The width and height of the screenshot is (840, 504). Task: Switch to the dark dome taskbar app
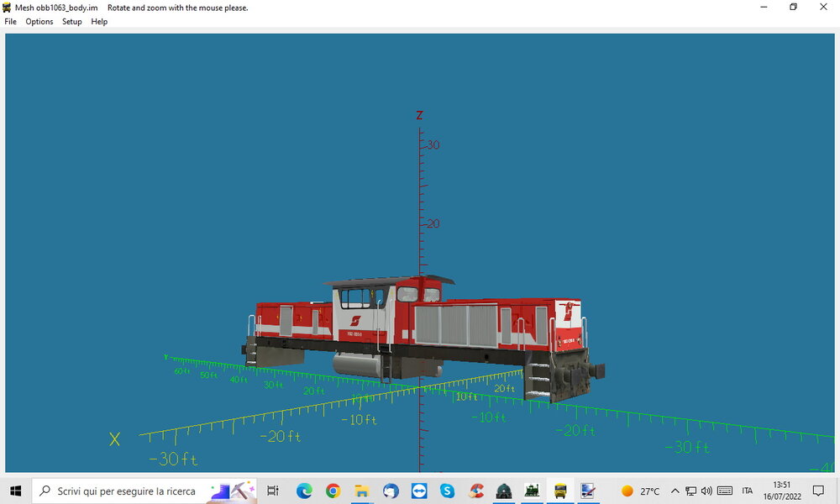tap(503, 491)
